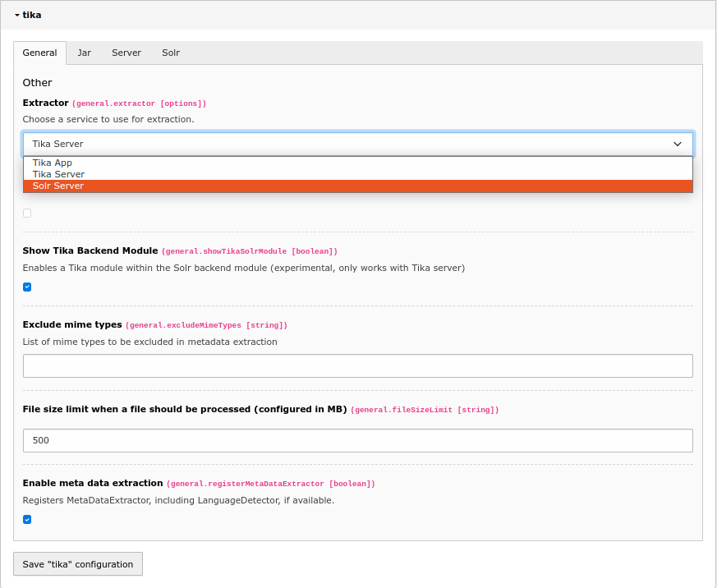
Task: Click the Exclude mime types input field
Action: click(x=357, y=365)
